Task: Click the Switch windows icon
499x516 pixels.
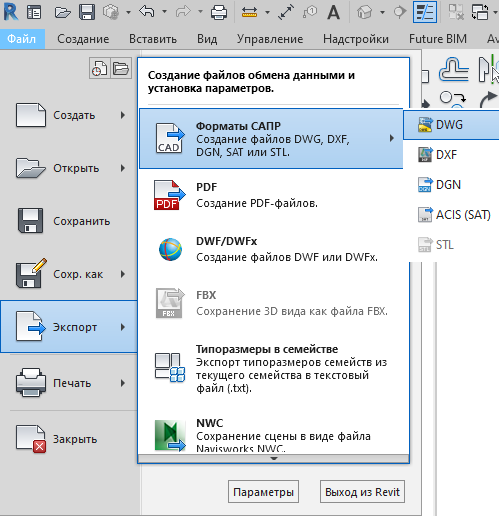Action: (480, 12)
